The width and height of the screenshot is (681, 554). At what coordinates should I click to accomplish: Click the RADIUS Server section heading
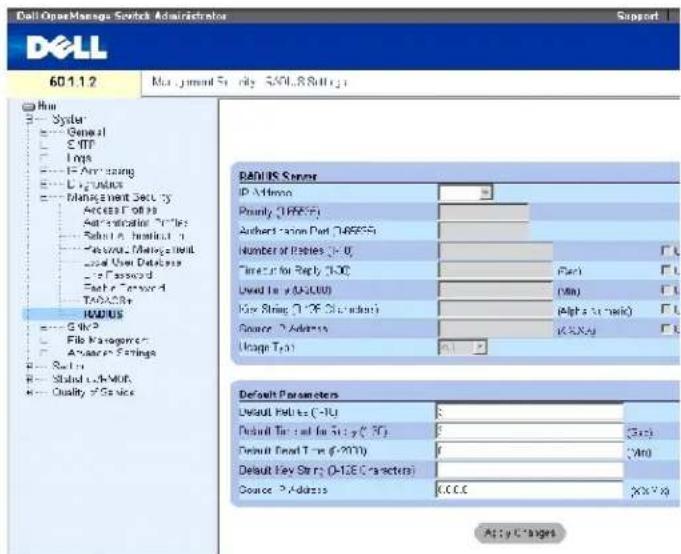point(278,176)
